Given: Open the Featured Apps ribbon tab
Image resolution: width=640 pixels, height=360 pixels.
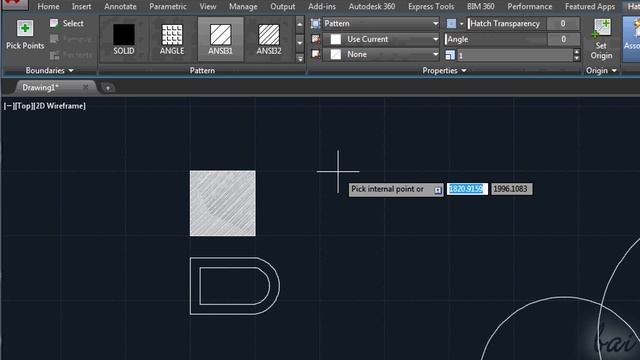Looking at the screenshot, I should tap(590, 7).
